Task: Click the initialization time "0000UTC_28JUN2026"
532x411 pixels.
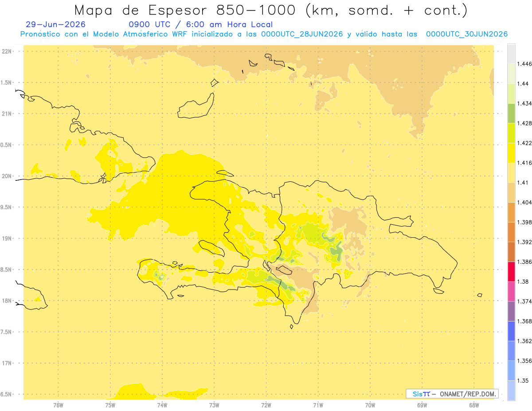Action: click(302, 34)
